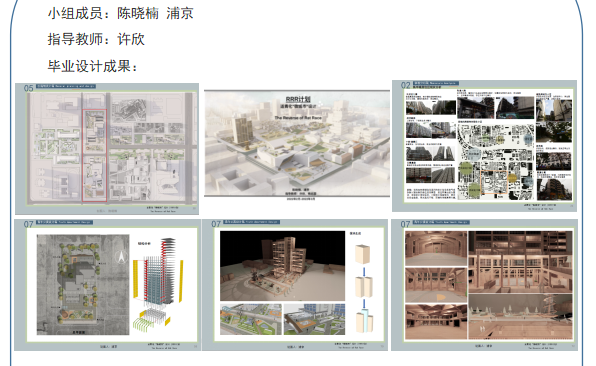Click the bottom massing block with blue core
The width and height of the screenshot is (596, 366).
coord(364,322)
